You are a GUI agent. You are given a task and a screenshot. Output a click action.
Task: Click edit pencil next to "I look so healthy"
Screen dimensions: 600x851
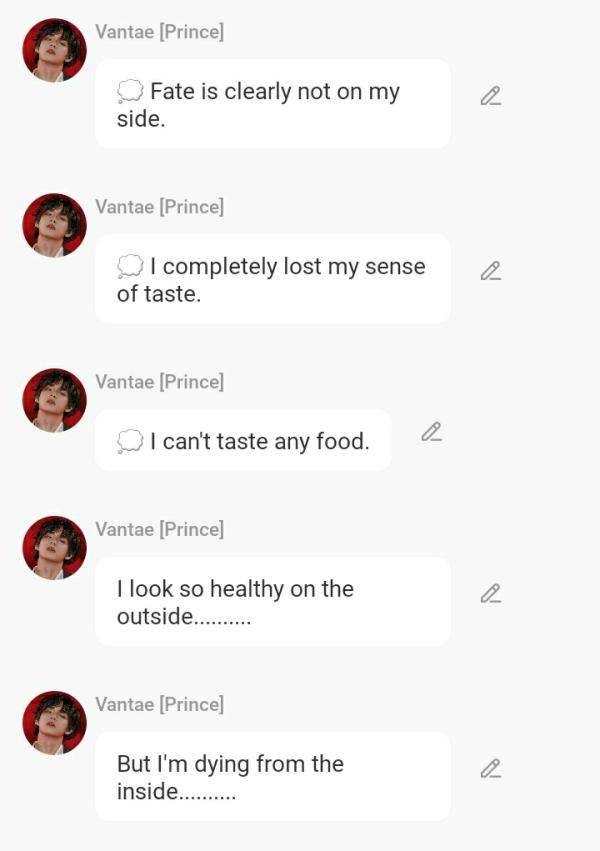pos(490,594)
